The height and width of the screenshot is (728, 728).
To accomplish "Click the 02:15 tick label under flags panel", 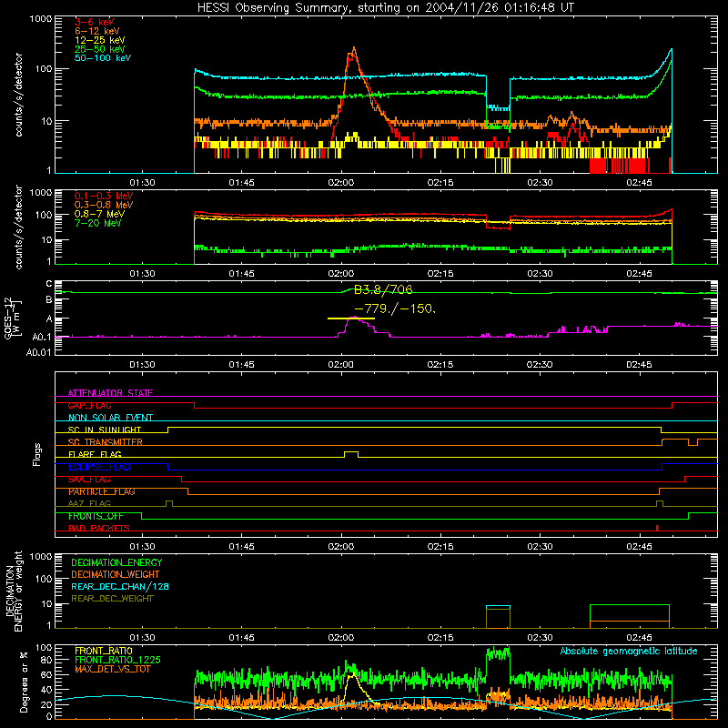I will point(440,547).
